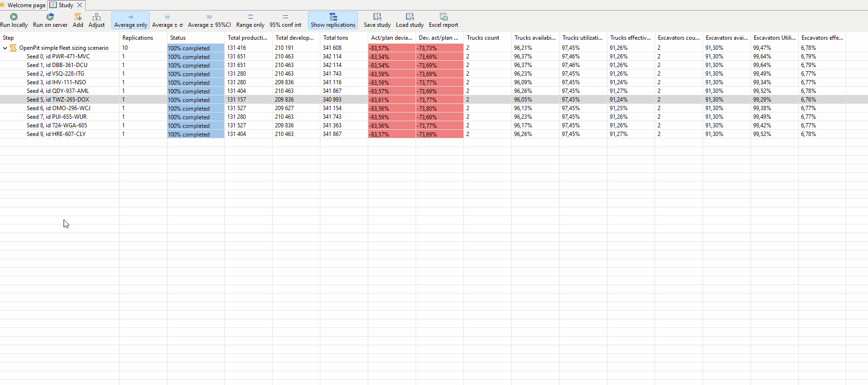868x385 pixels.
Task: Click the Status column header
Action: tap(196, 38)
